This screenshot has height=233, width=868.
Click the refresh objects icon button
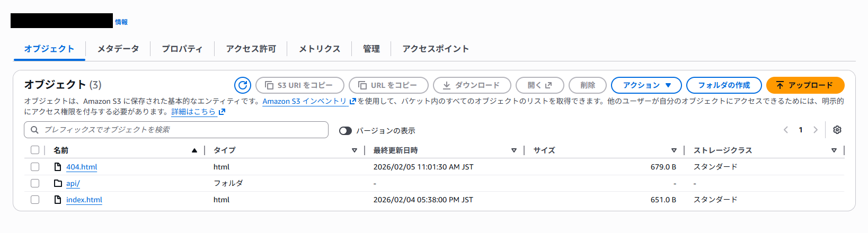point(243,85)
